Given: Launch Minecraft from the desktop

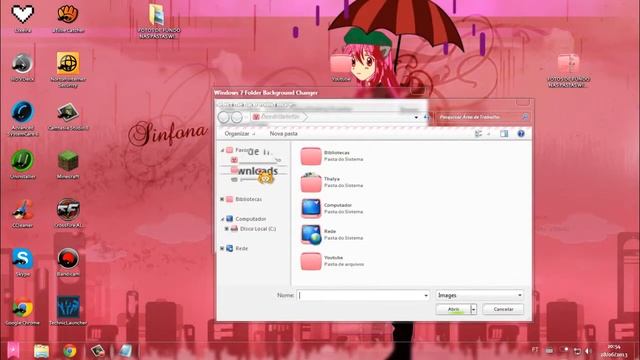Looking at the screenshot, I should point(68,164).
